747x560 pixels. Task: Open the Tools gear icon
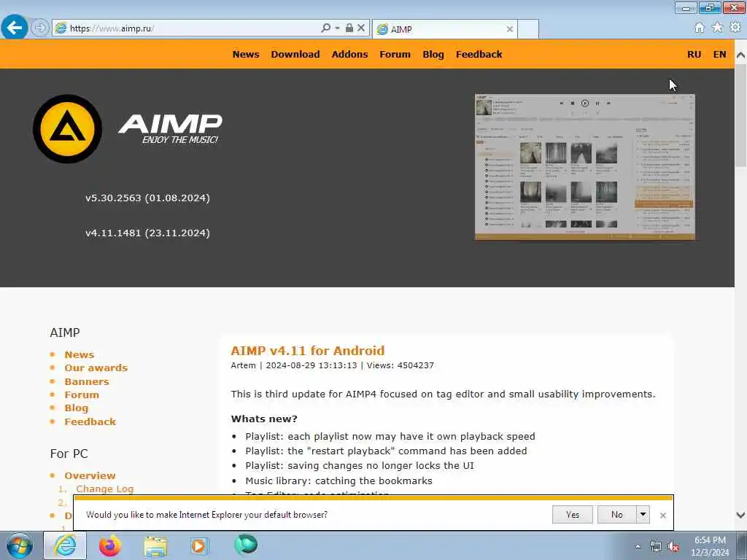[x=735, y=28]
